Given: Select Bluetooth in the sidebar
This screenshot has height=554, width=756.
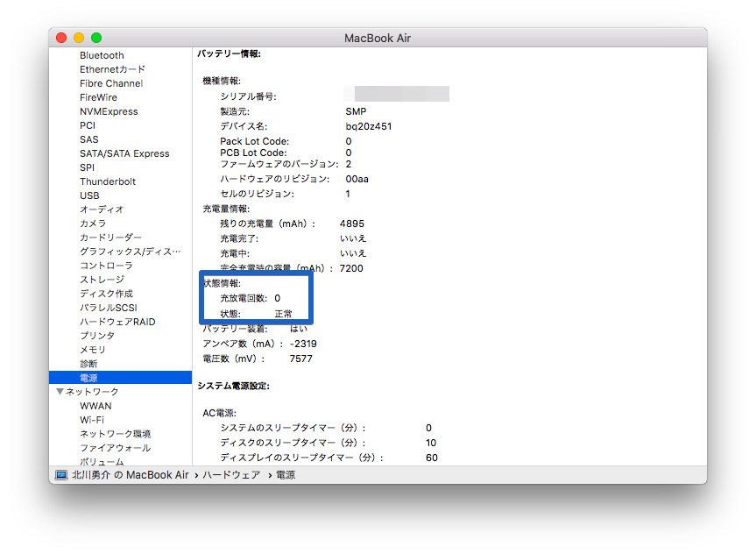Looking at the screenshot, I should click(102, 55).
